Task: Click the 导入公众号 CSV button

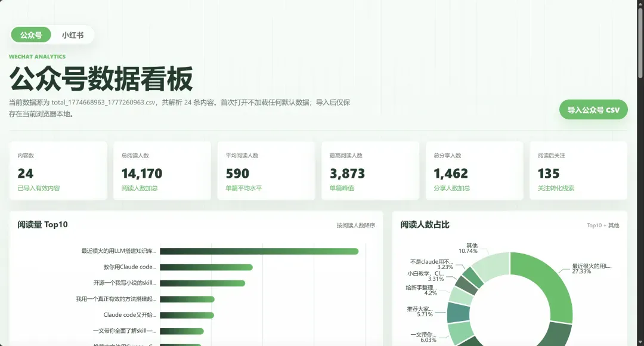Action: [593, 110]
